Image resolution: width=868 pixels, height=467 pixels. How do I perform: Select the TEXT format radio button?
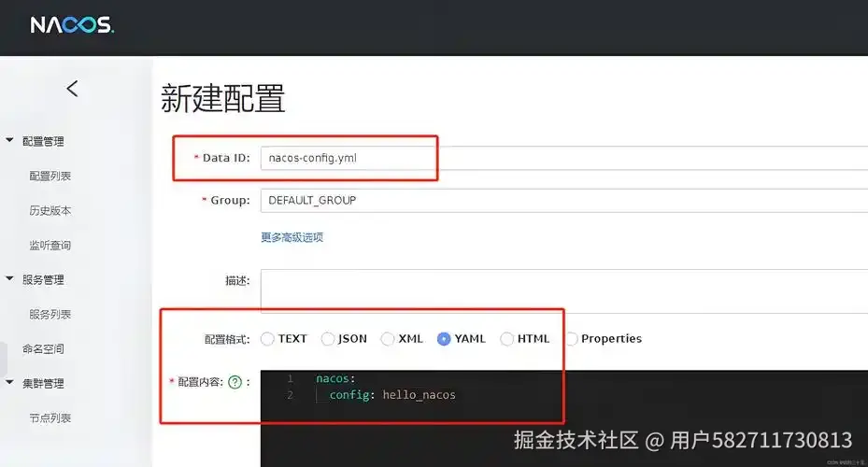[267, 339]
